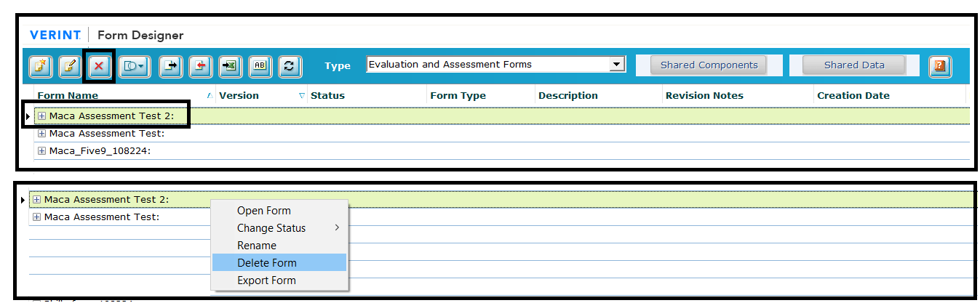Screen dimensions: 980x303
Task: Expand Maca Assessment Test row in upper list
Action: click(x=41, y=134)
